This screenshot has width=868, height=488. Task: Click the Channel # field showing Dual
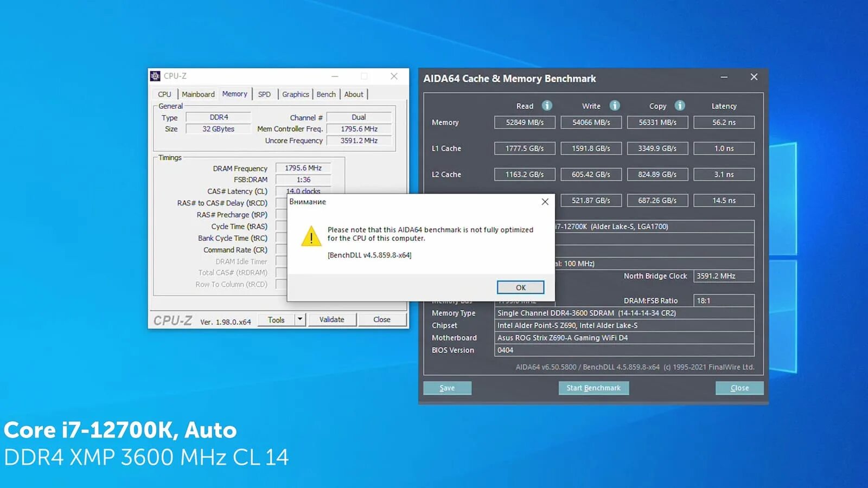point(359,117)
